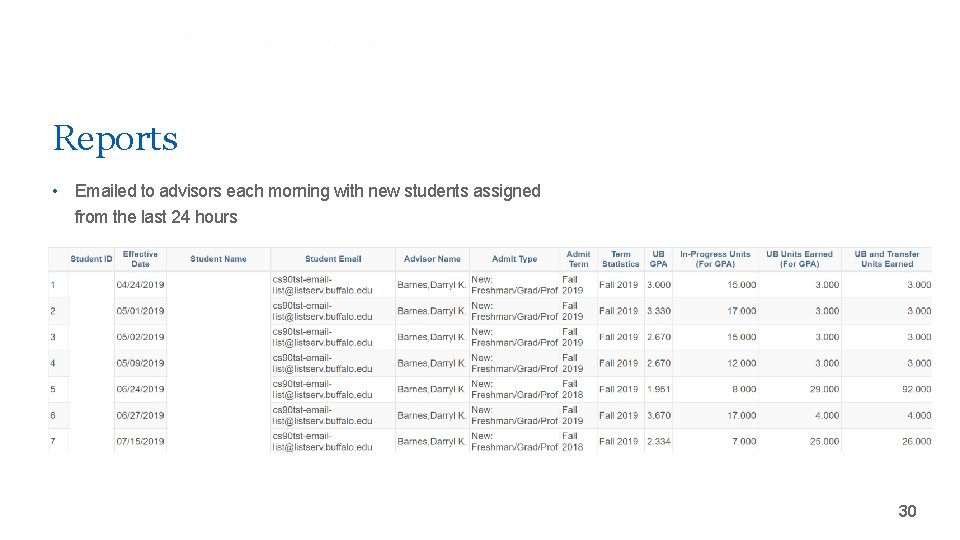Open the email link in row 1
The width and height of the screenshot is (960, 540).
pos(322,285)
